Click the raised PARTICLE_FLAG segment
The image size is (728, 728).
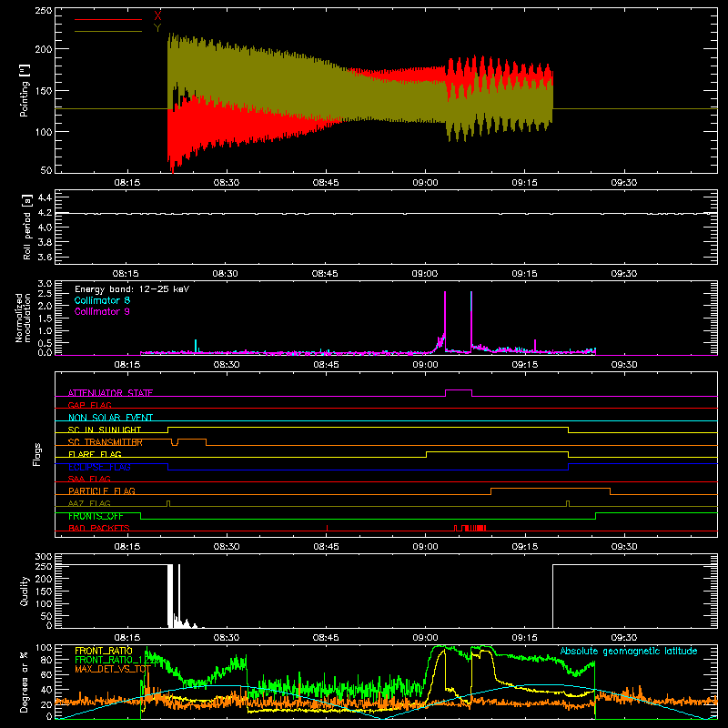551,489
